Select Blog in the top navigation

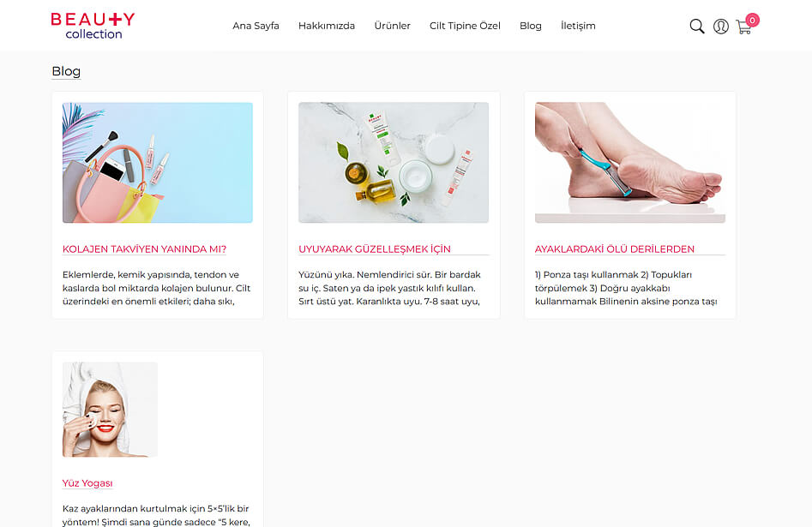531,26
